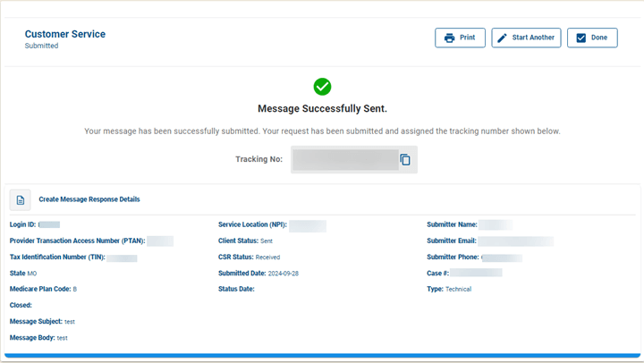Click the State value MO

[x=32, y=274]
